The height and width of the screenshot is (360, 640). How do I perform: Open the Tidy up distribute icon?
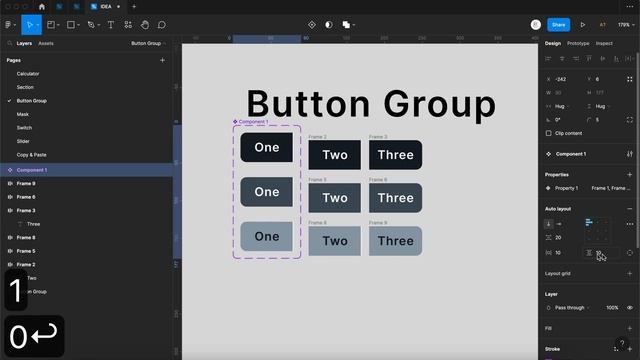(x=629, y=59)
